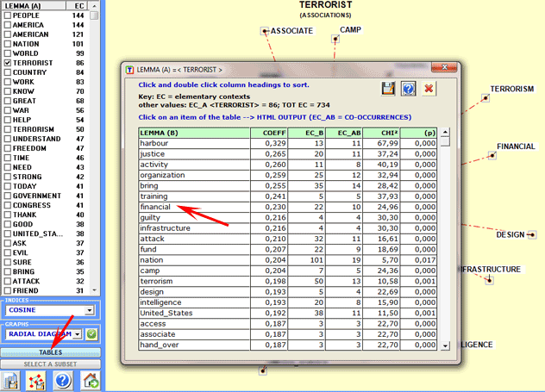
Task: Sort by the LEMMA (B) column header
Action: tap(194, 133)
